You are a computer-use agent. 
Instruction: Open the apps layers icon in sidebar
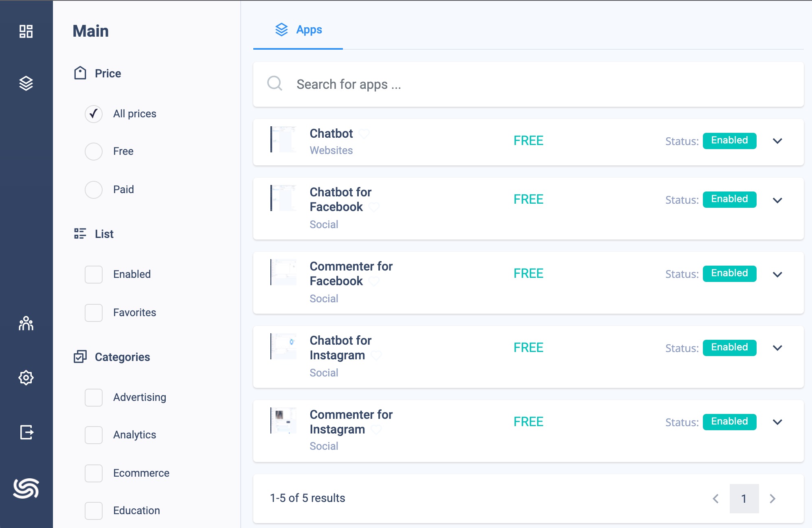[26, 84]
